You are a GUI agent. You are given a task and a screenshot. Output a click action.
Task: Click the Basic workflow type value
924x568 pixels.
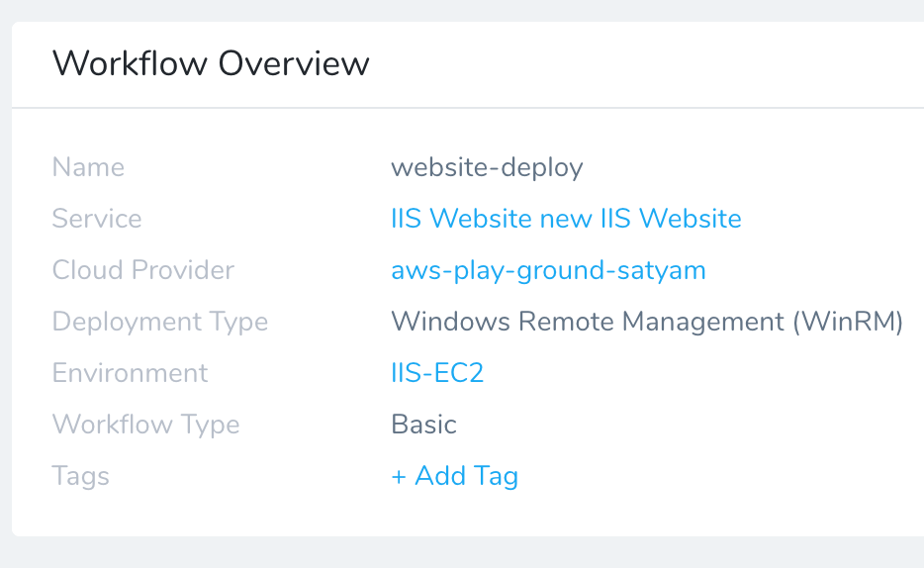click(x=423, y=425)
